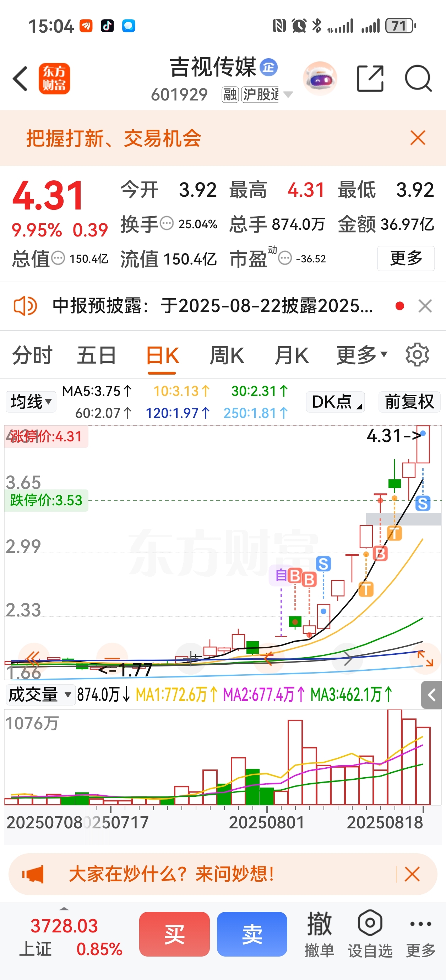Open chart settings gear
This screenshot has width=446, height=980.
pyautogui.click(x=418, y=355)
